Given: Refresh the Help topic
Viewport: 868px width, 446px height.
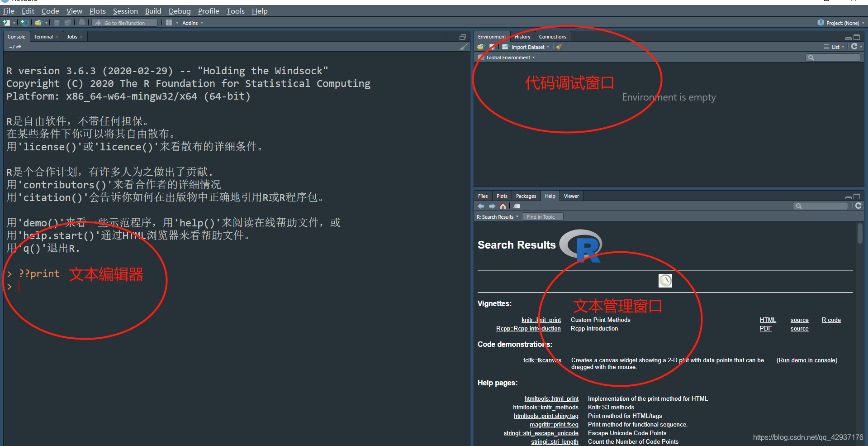Looking at the screenshot, I should tap(858, 206).
